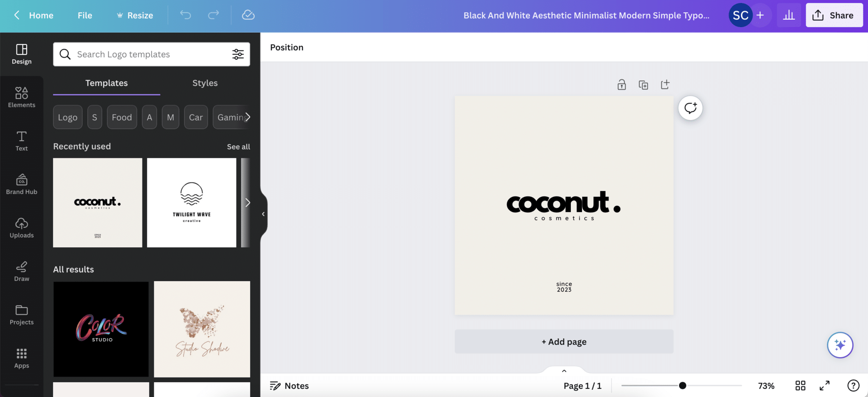
Task: Open the Elements panel
Action: pos(21,97)
